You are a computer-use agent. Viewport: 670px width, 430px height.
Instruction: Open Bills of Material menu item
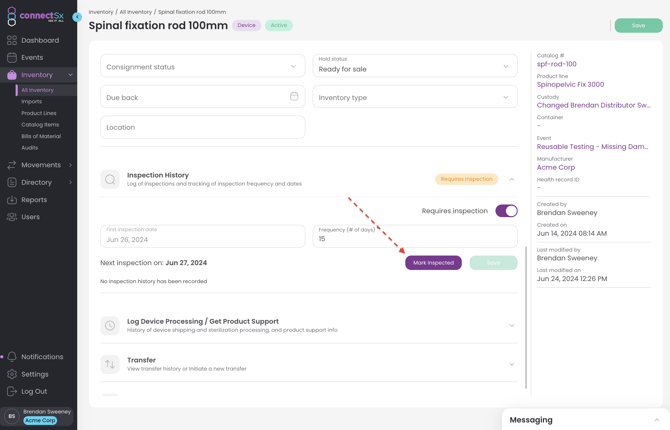click(x=41, y=136)
